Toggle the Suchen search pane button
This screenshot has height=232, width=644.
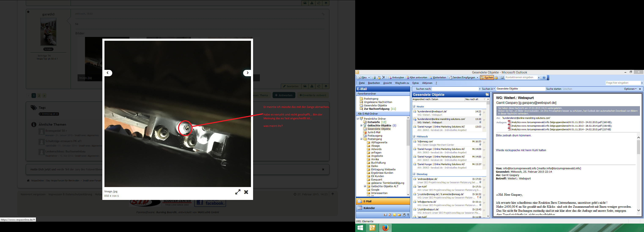(x=487, y=78)
